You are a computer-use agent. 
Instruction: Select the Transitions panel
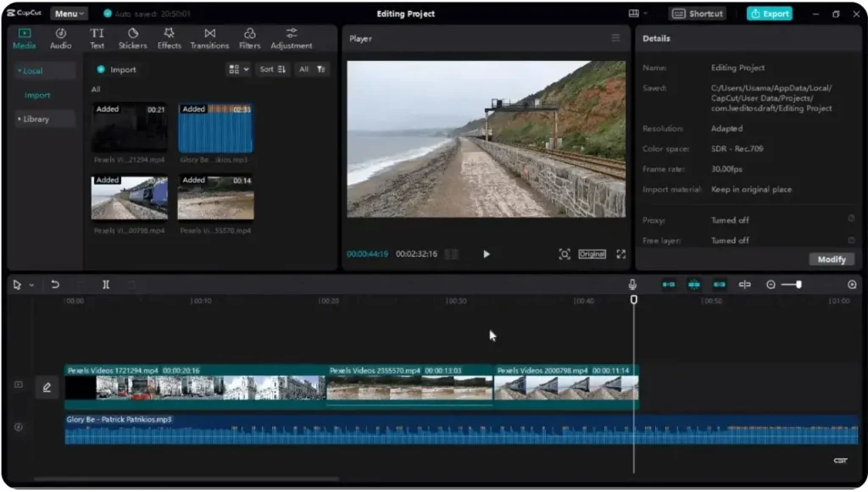pos(209,38)
